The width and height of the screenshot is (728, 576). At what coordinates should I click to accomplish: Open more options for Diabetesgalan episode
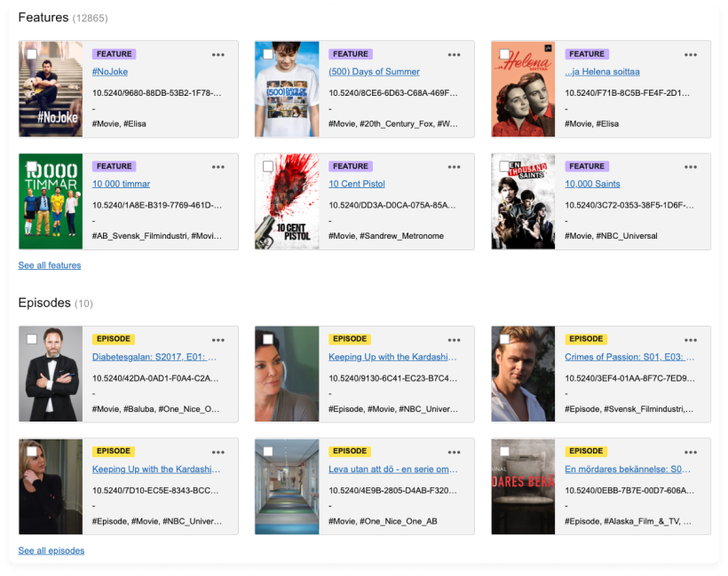pyautogui.click(x=218, y=340)
